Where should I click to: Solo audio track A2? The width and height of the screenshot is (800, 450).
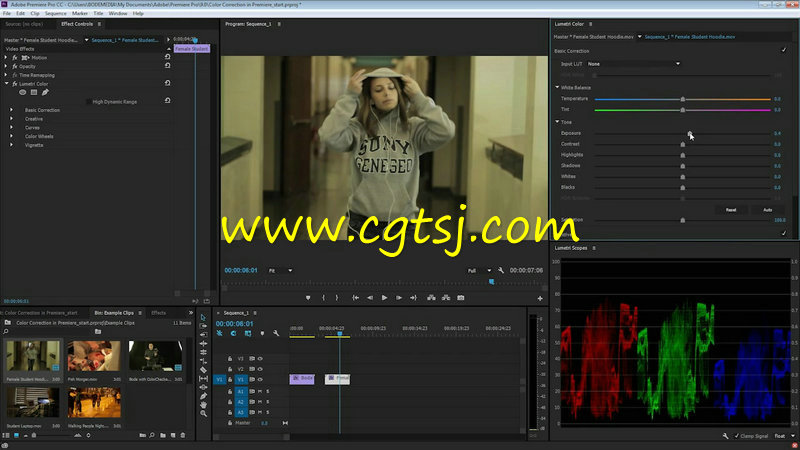(267, 402)
